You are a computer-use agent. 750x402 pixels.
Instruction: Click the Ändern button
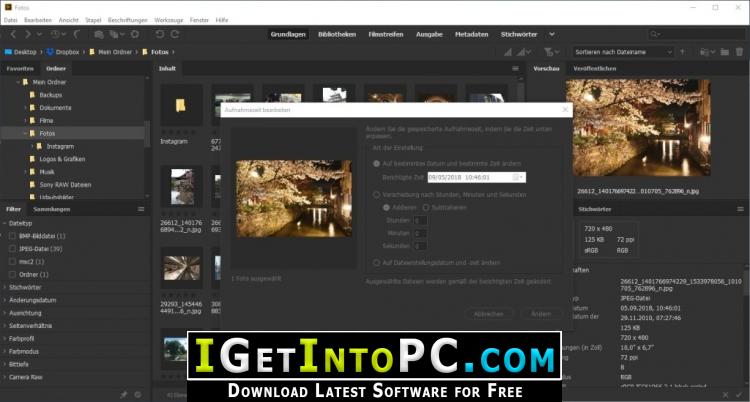[x=541, y=314]
